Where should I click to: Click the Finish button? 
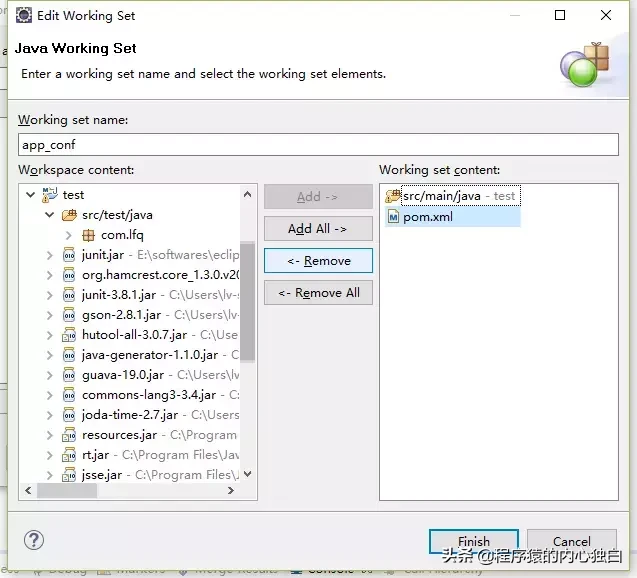pyautogui.click(x=474, y=541)
